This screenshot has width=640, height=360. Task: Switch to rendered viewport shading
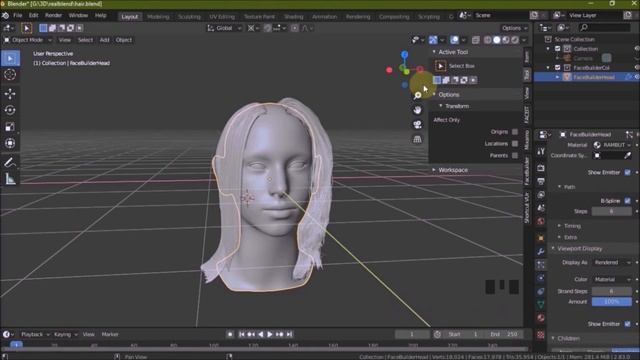coord(515,40)
